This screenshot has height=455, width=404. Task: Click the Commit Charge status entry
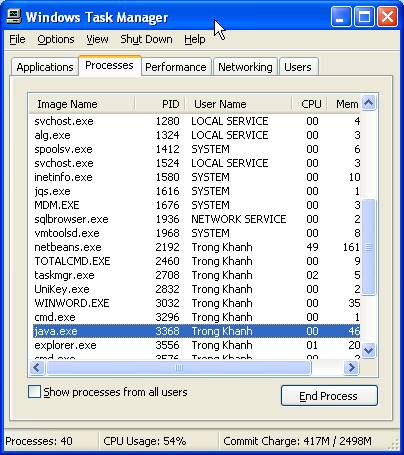(x=297, y=441)
